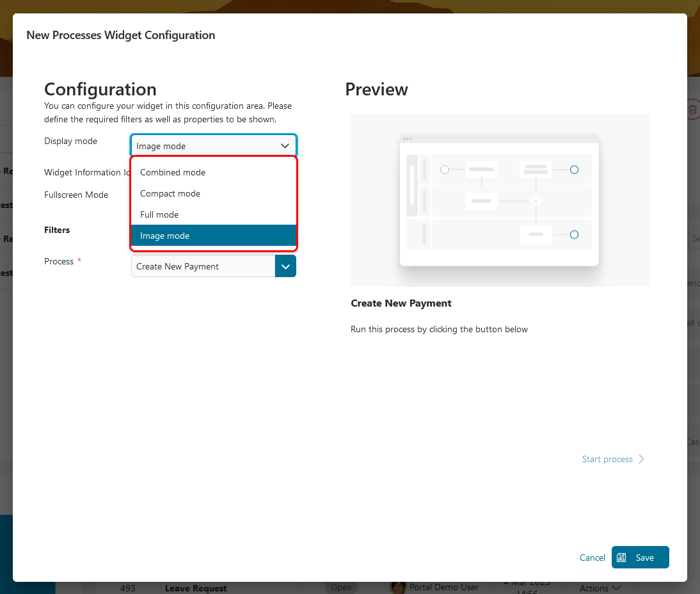Pick the highlighted Image mode option
700x594 pixels.
pyautogui.click(x=214, y=236)
